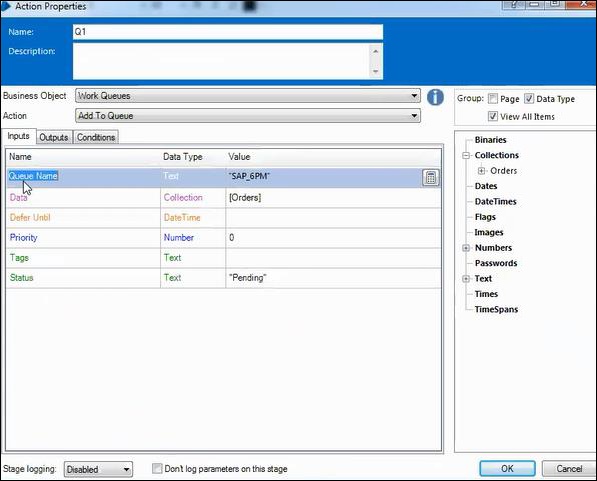Viewport: 597px width, 481px height.
Task: Toggle View All Items checkbox
Action: (x=493, y=116)
